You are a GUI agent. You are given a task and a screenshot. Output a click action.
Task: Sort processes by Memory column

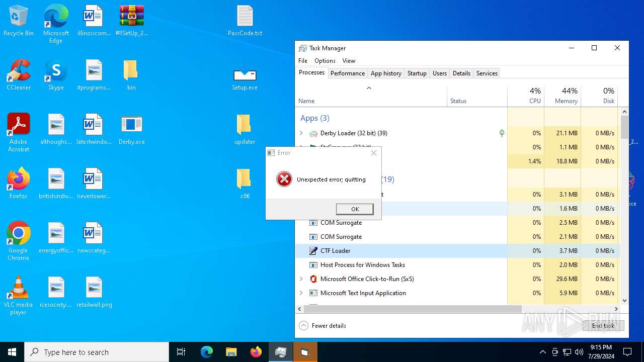click(562, 96)
